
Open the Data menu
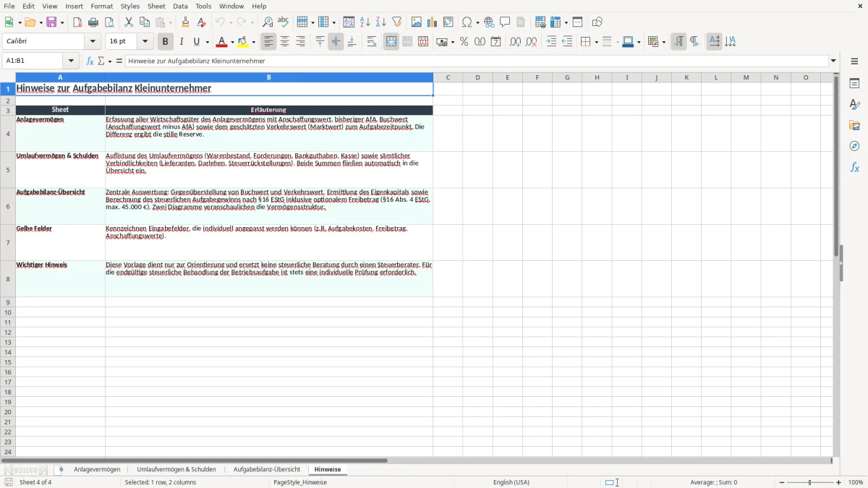pos(180,6)
